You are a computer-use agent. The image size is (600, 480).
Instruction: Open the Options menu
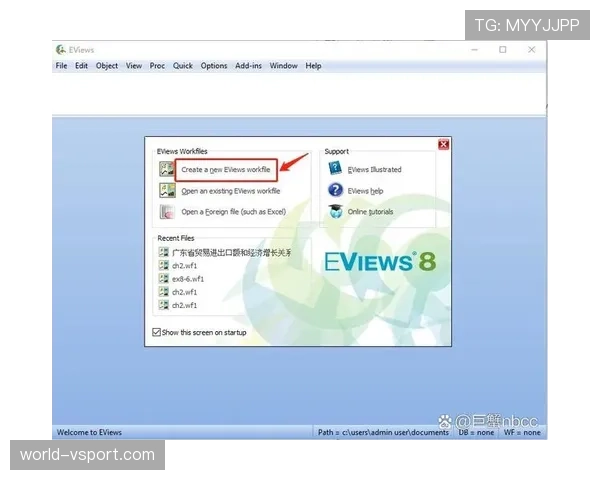click(214, 65)
